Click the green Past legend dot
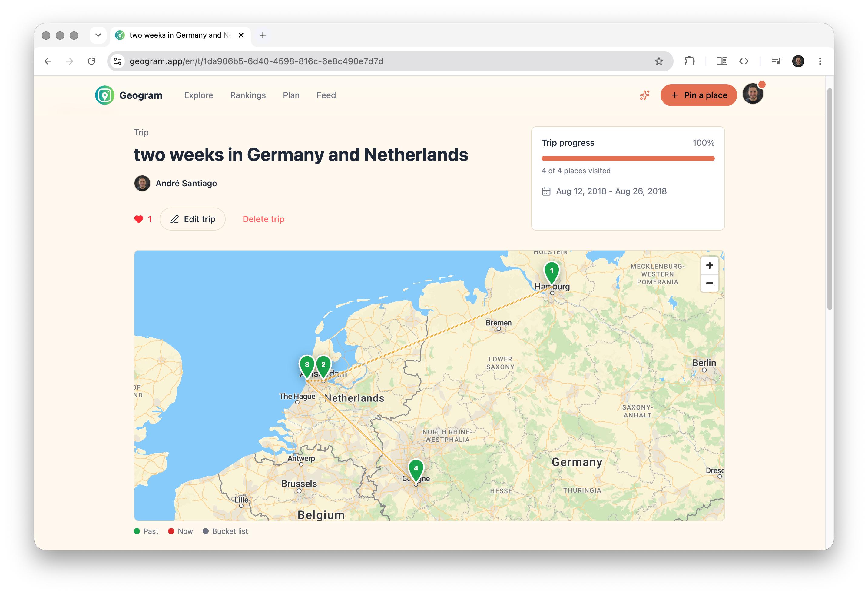The image size is (868, 595). (x=137, y=531)
